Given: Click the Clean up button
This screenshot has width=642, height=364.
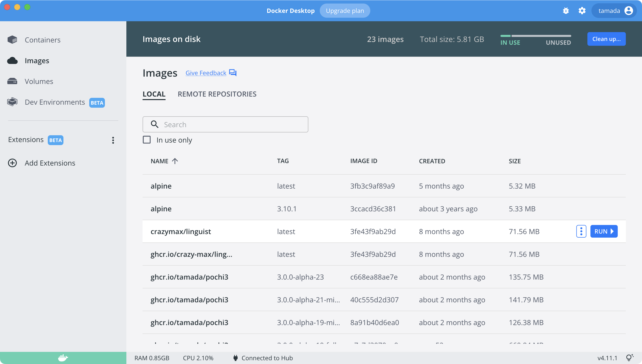Looking at the screenshot, I should [x=606, y=39].
